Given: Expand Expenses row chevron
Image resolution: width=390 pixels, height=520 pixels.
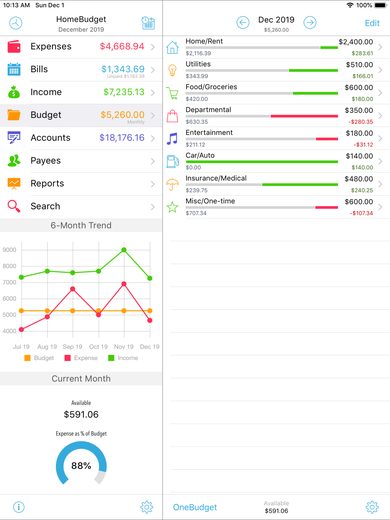Looking at the screenshot, I should point(153,47).
